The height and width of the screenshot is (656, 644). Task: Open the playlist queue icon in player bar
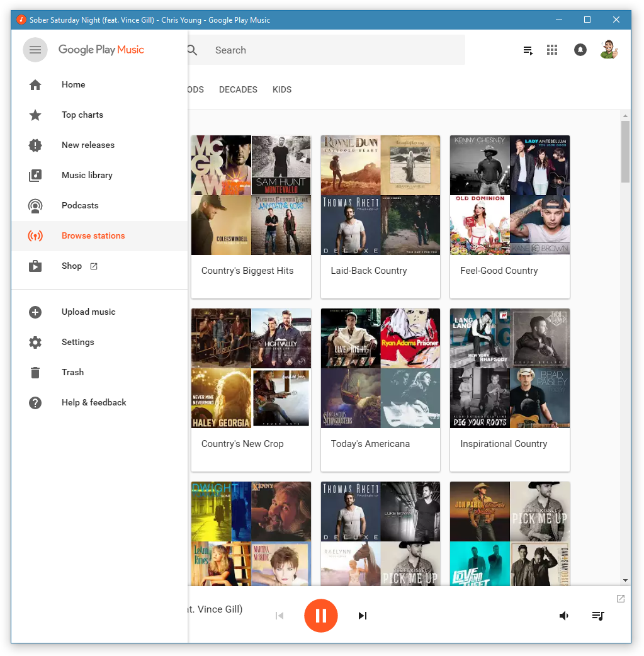pos(598,616)
